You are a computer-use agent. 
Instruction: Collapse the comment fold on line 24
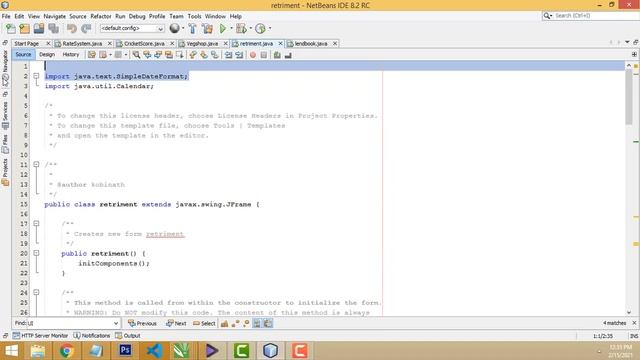pos(36,292)
